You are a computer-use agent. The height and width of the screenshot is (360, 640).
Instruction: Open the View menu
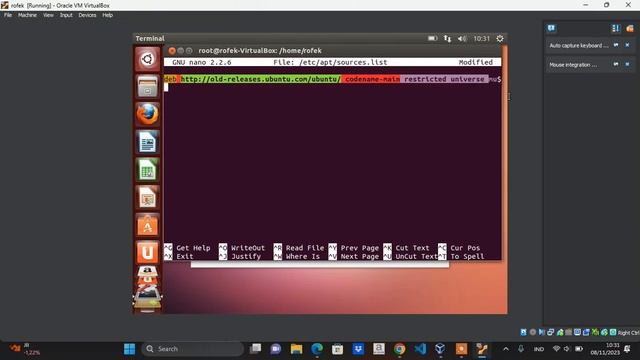click(48, 15)
